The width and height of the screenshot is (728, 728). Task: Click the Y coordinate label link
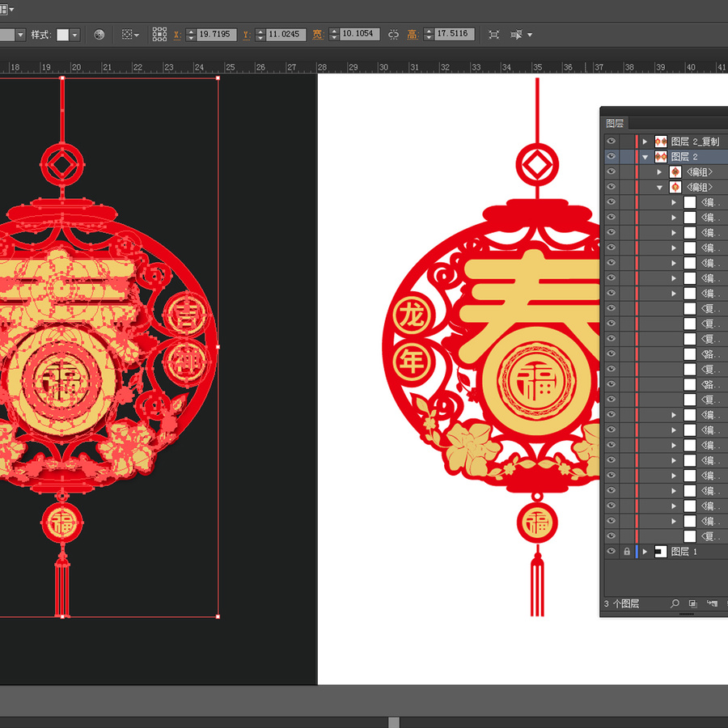[x=247, y=35]
